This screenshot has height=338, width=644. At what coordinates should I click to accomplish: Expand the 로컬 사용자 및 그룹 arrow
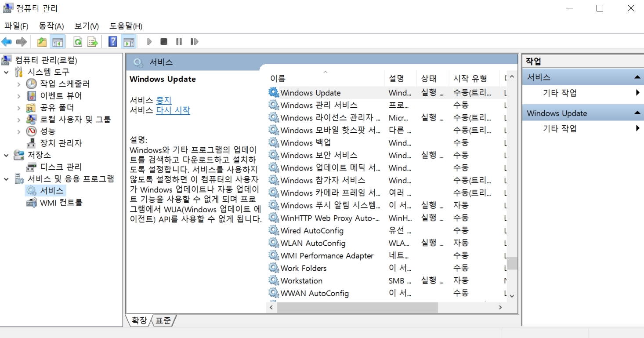coord(18,119)
